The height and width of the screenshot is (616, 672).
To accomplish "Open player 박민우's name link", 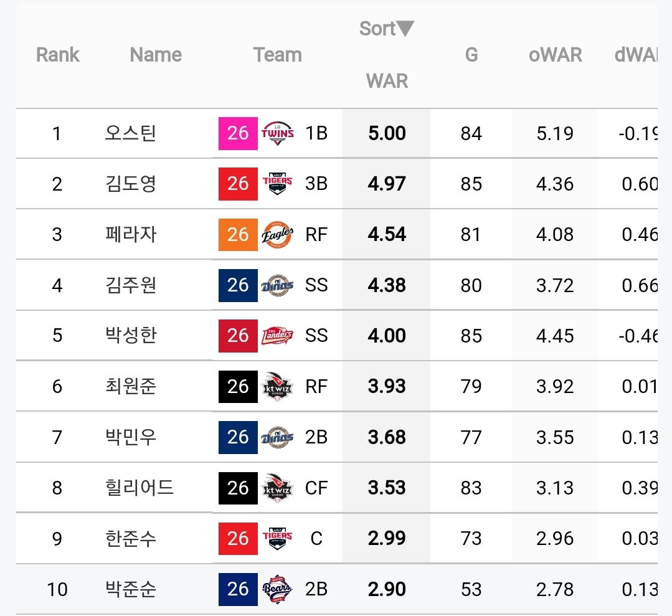I will [131, 437].
